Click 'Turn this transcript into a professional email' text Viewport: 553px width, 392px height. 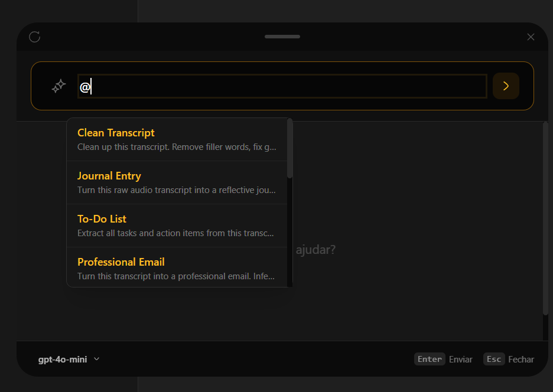click(x=175, y=276)
